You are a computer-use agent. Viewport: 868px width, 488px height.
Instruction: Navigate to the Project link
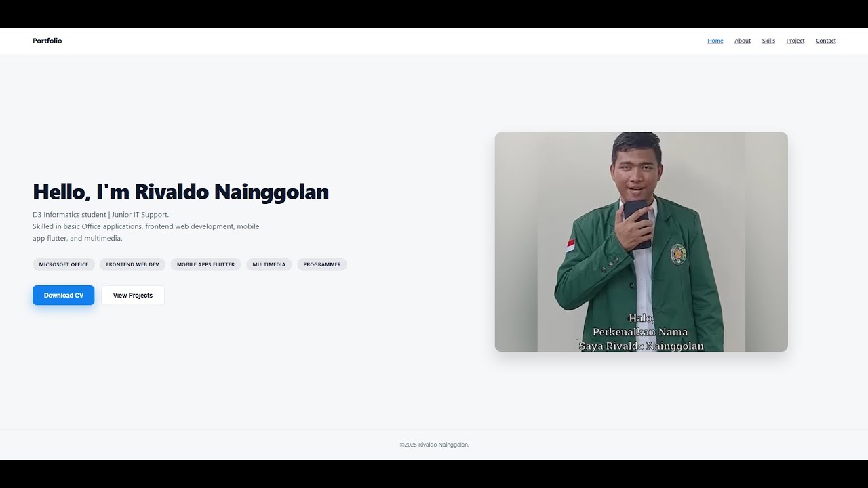point(795,41)
